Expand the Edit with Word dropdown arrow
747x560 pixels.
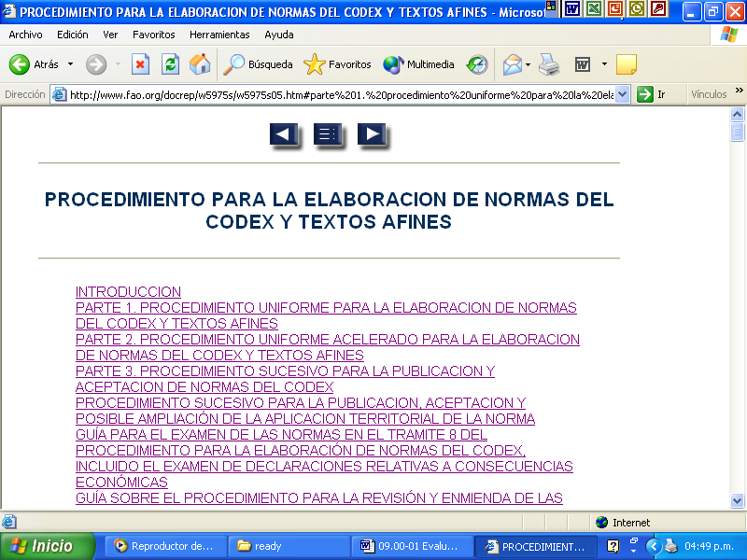604,63
